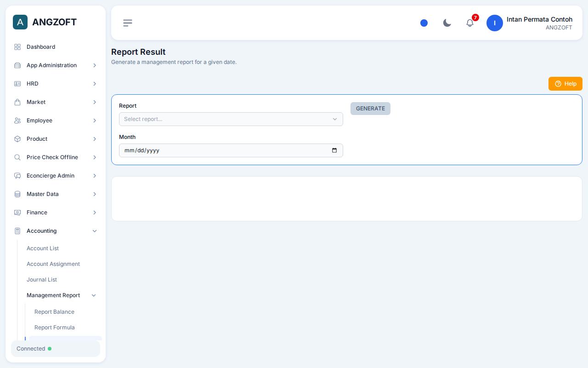Collapse the Management Report chevron
Viewport: 588px width, 368px height.
tap(94, 295)
